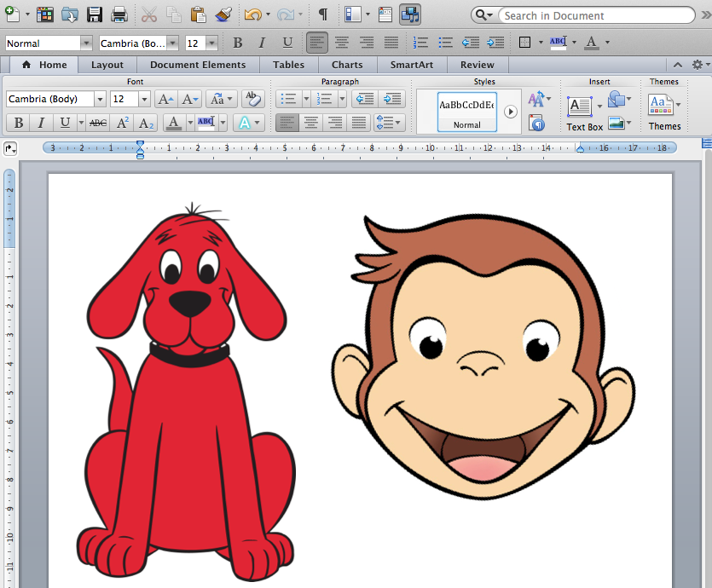Select the Format Painter brush
This screenshot has width=712, height=588.
coord(223,14)
